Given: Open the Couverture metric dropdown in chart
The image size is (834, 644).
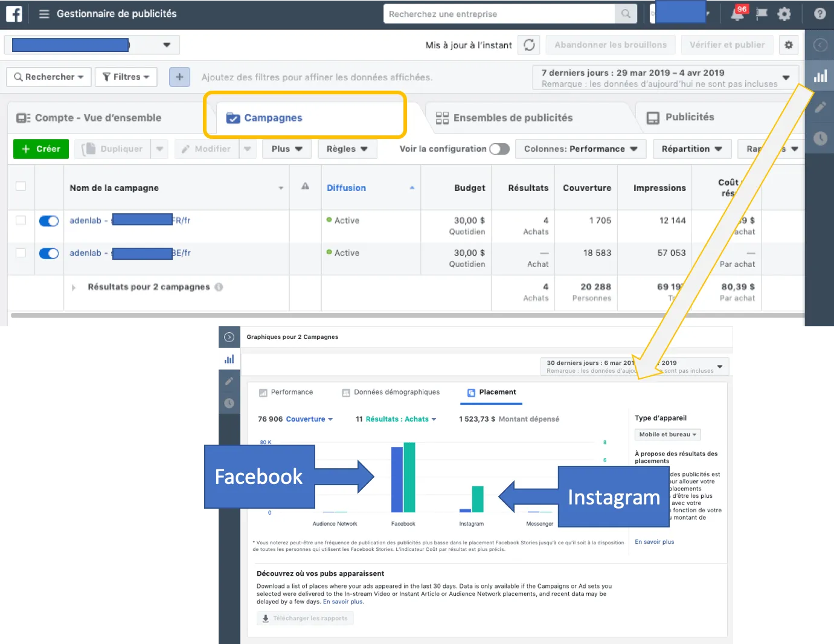Looking at the screenshot, I should [309, 419].
